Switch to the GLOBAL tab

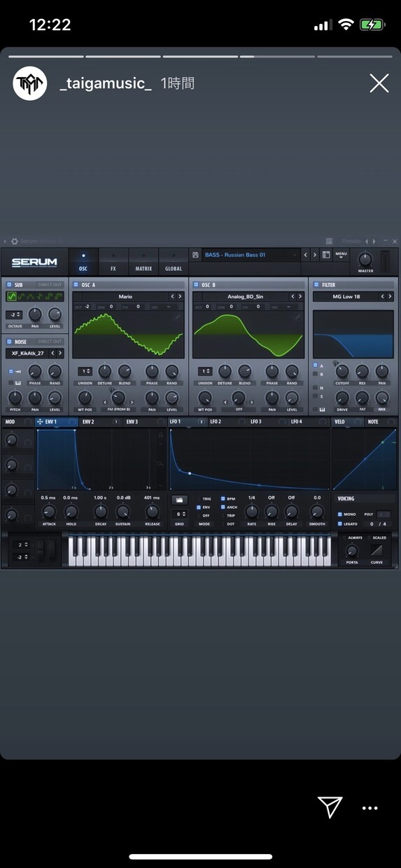tap(174, 262)
